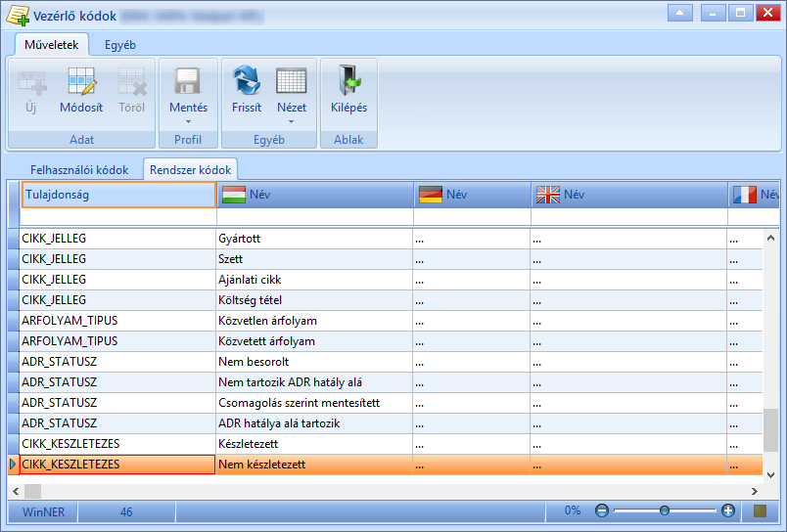Click the Hungarian flag Név column header
Viewport: 787px width, 532px height.
315,195
